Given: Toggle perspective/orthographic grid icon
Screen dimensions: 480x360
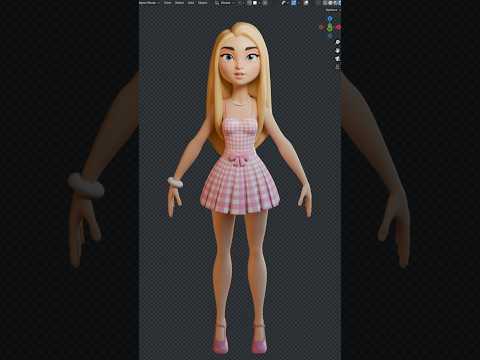Looking at the screenshot, I should (x=338, y=67).
